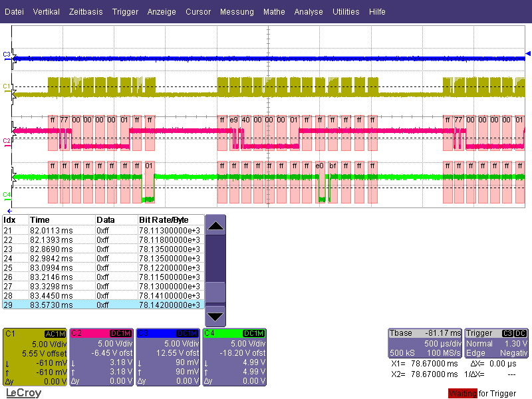
Task: Select decode table row index 23
Action: coord(103,249)
